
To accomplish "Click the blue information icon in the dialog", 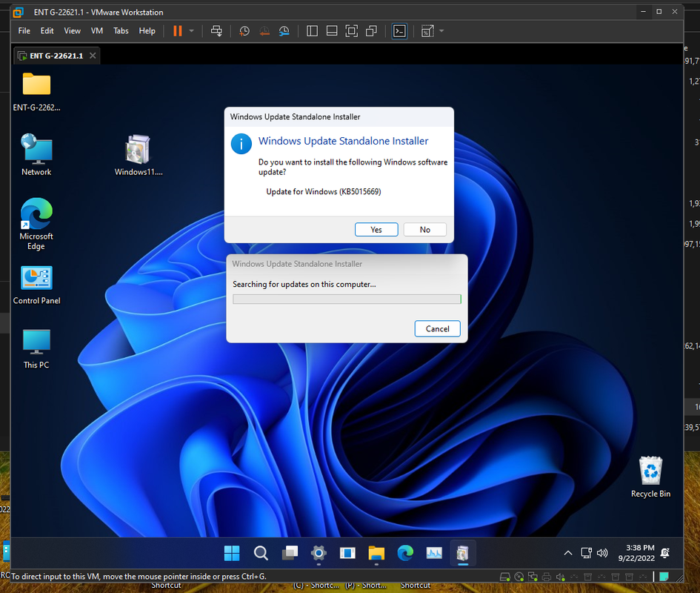I will pos(241,144).
